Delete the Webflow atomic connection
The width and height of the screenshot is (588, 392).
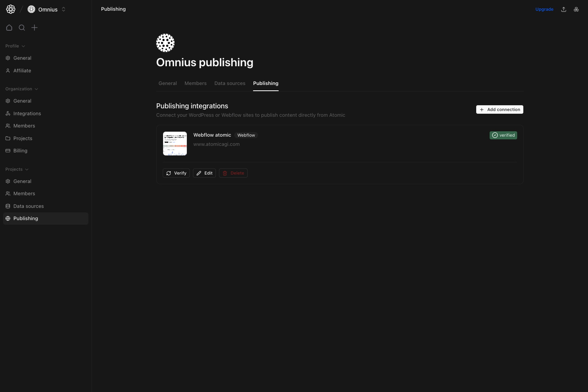point(233,173)
